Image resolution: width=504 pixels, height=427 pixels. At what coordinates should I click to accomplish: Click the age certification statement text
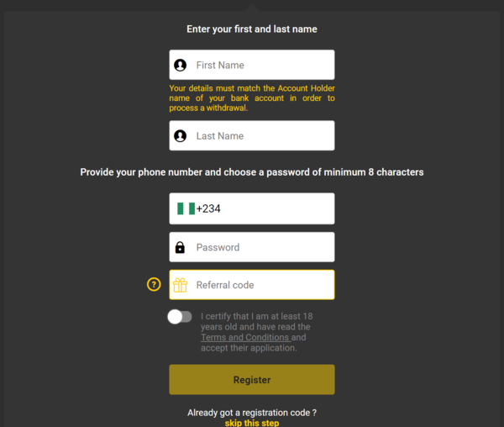click(x=256, y=332)
